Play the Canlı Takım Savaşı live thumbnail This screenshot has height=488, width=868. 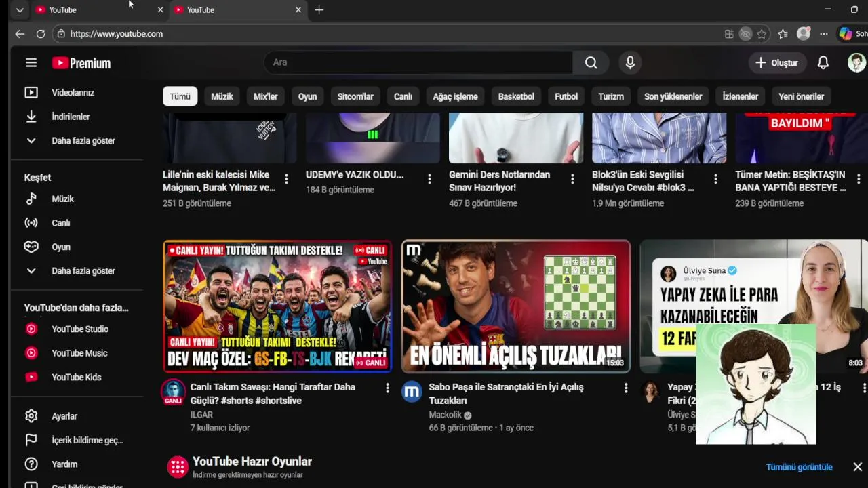pos(277,306)
